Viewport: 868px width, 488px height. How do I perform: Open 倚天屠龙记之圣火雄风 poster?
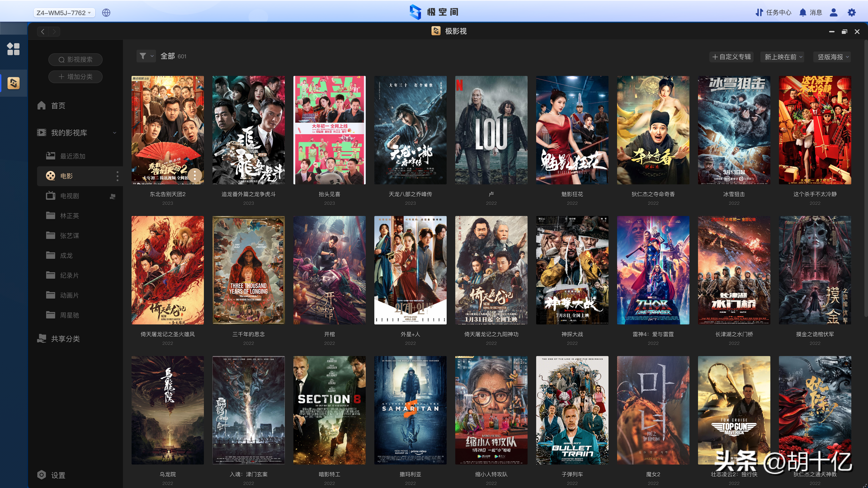(168, 270)
